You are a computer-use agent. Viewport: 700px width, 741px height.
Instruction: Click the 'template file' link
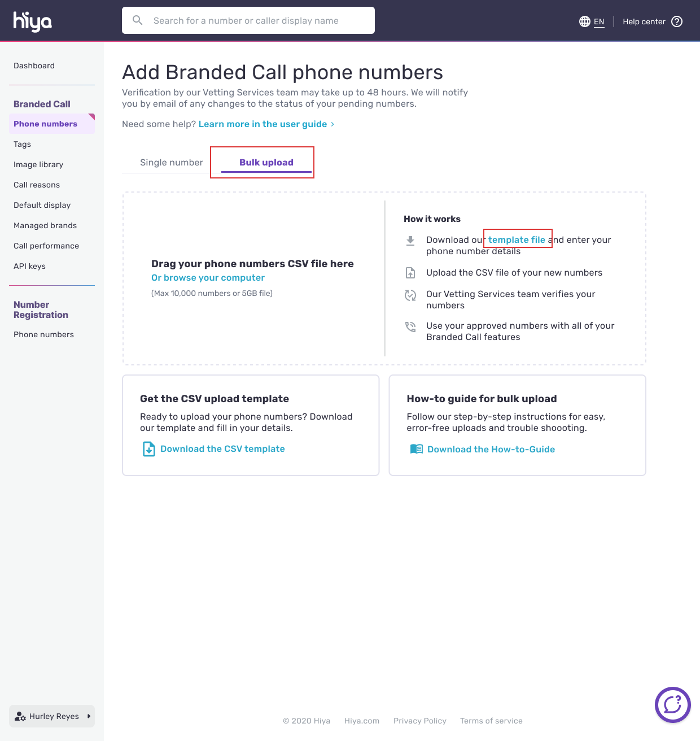tap(517, 239)
